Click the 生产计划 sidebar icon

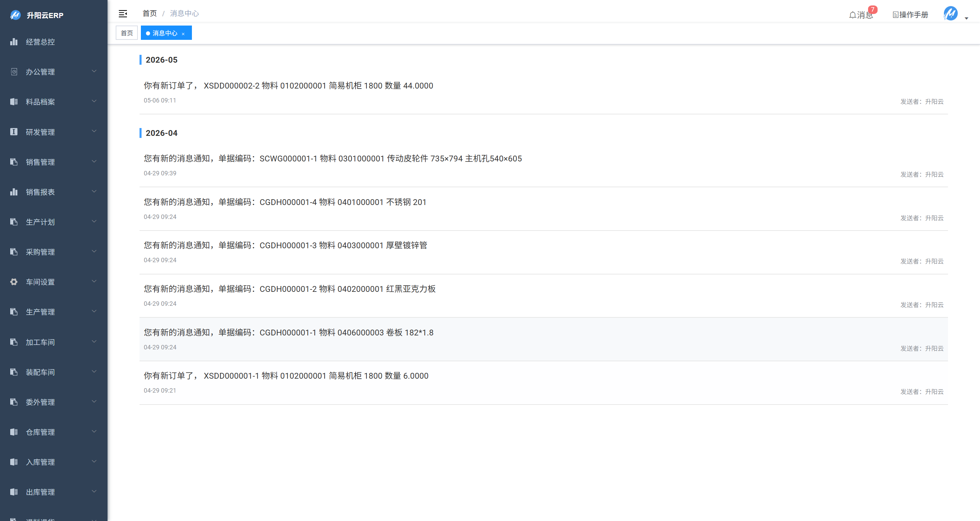(14, 222)
